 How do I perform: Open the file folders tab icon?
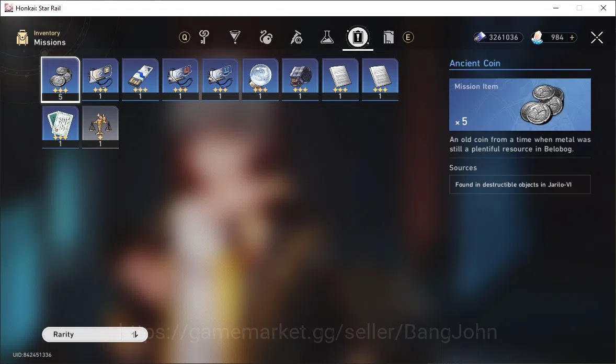click(388, 37)
